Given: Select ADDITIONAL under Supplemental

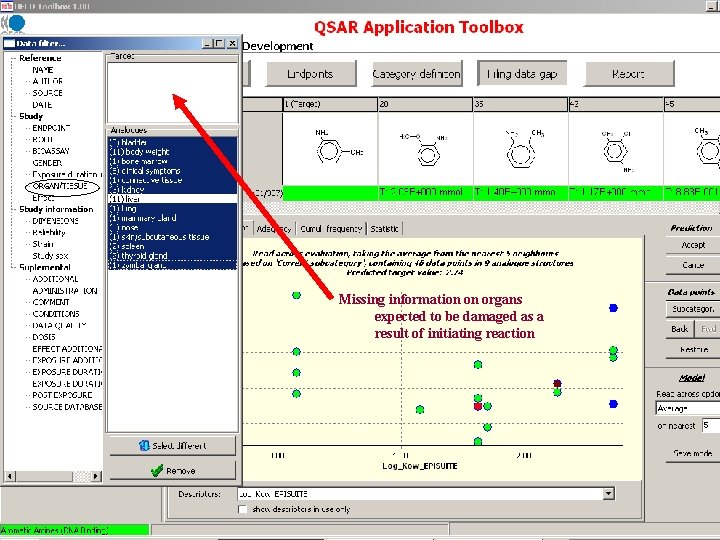Looking at the screenshot, I should pos(55,279).
